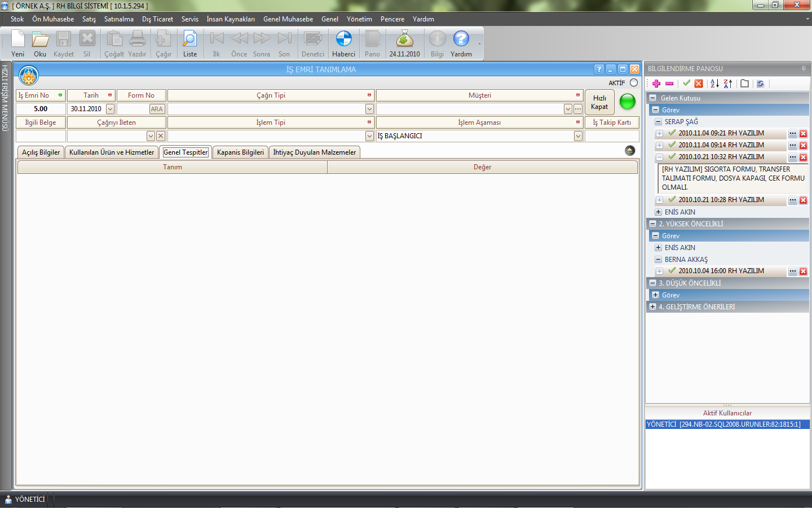The image size is (812, 508).
Task: Click the green status indicator circle
Action: point(627,102)
